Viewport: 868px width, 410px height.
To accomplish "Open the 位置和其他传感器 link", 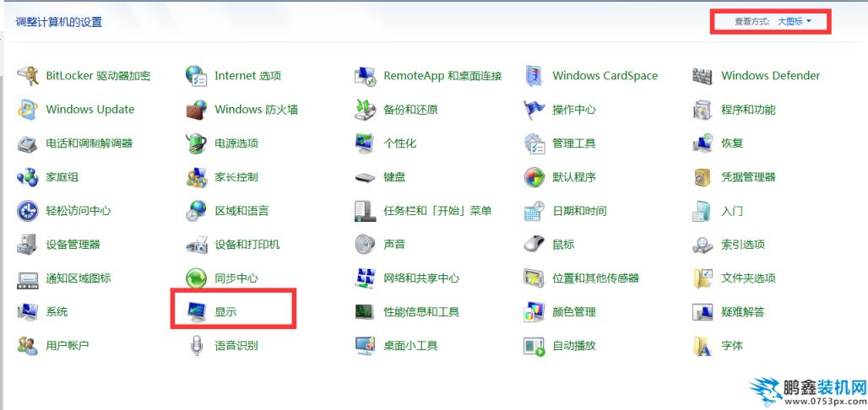I will tap(595, 278).
